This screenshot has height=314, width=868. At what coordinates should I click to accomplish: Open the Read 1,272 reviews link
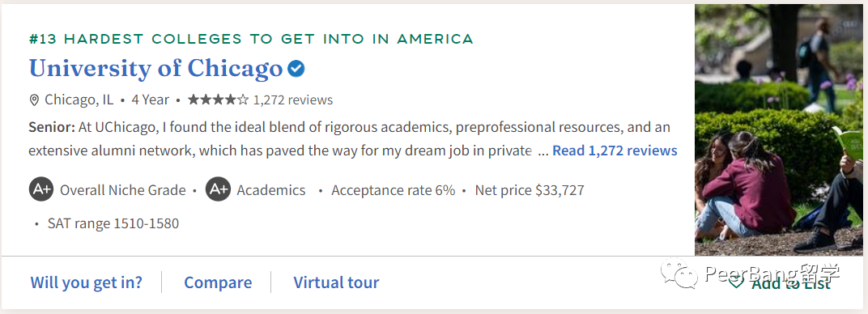(615, 151)
